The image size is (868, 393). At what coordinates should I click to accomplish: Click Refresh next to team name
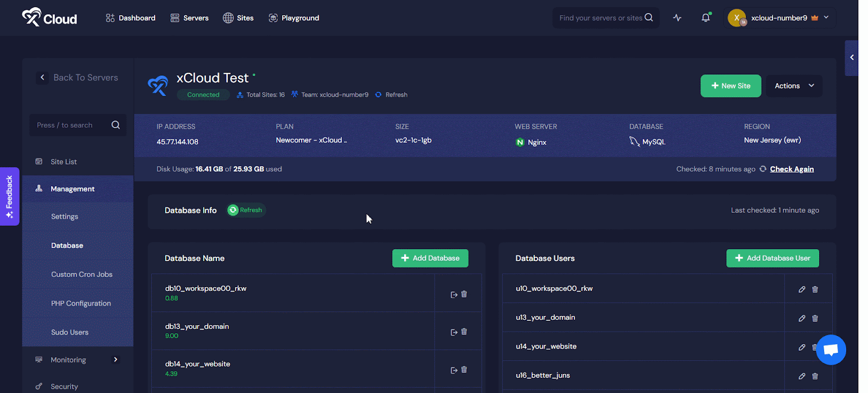[x=391, y=94]
